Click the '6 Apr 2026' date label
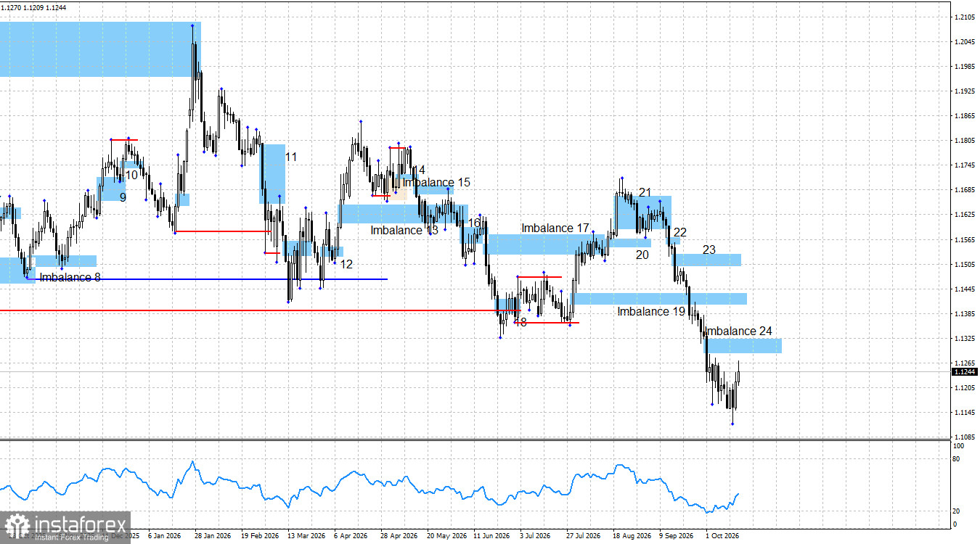This screenshot has height=544, width=980. 351,536
